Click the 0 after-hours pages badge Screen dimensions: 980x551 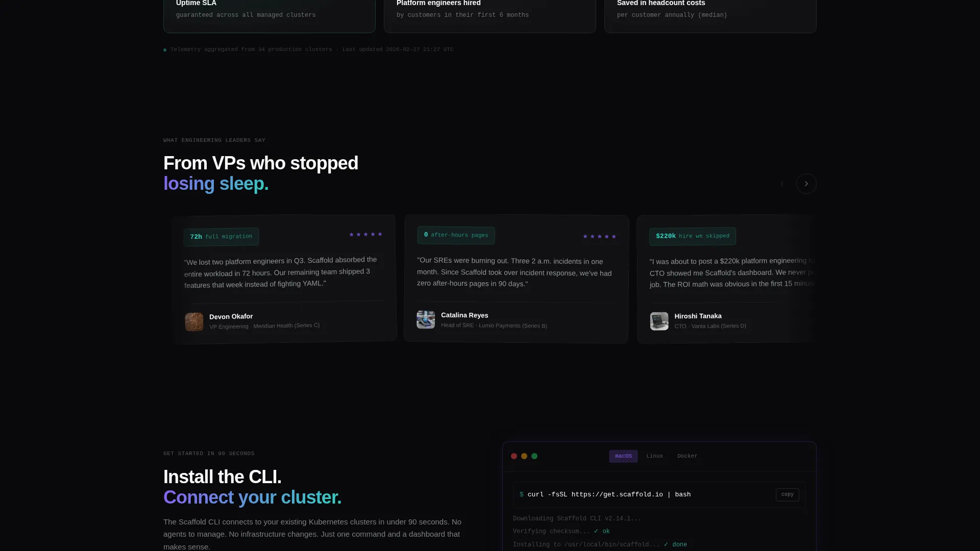[x=456, y=235]
